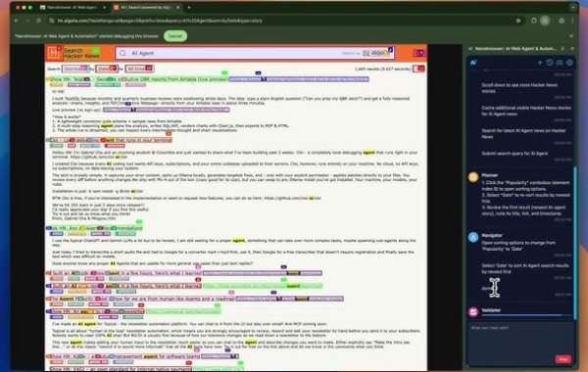Click the Hacker News logo icon
Screen dimensions: 588x372
pyautogui.click(x=54, y=53)
